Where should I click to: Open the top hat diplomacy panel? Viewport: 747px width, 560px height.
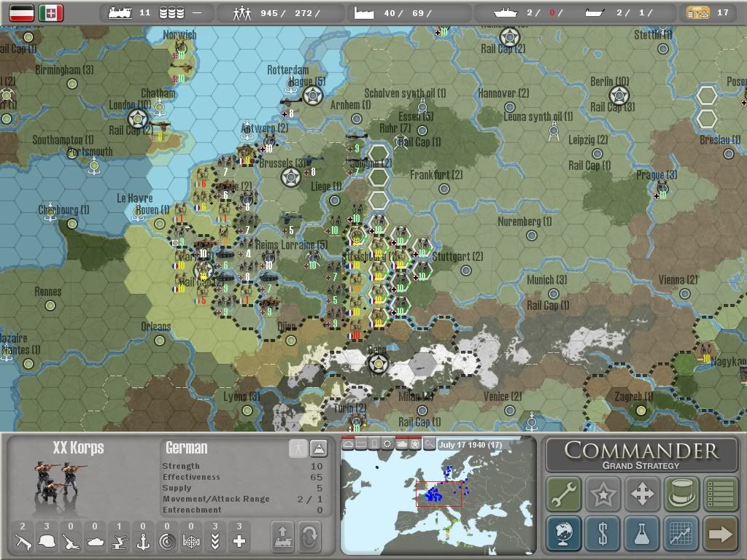click(x=681, y=494)
